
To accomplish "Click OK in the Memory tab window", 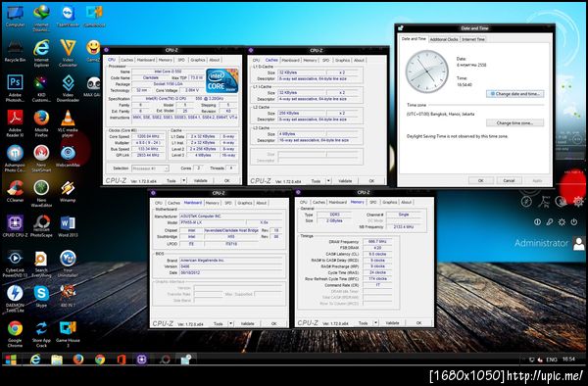I will [418, 322].
